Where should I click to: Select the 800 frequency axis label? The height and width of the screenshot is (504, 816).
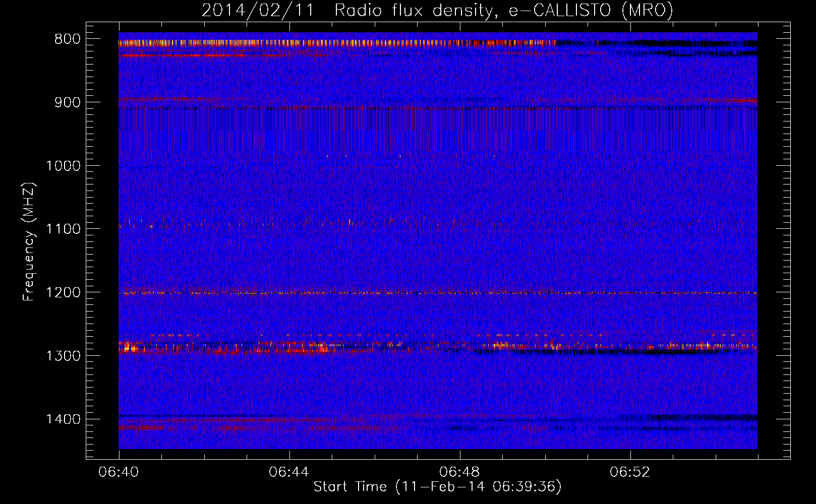(67, 39)
